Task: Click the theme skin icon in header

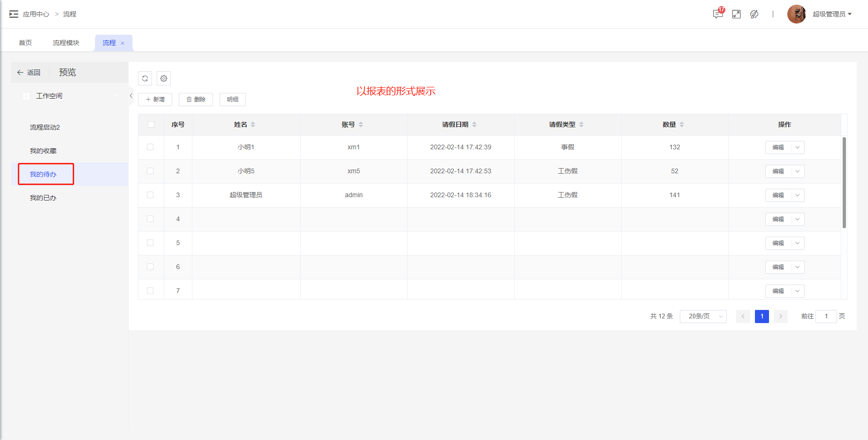Action: point(754,14)
